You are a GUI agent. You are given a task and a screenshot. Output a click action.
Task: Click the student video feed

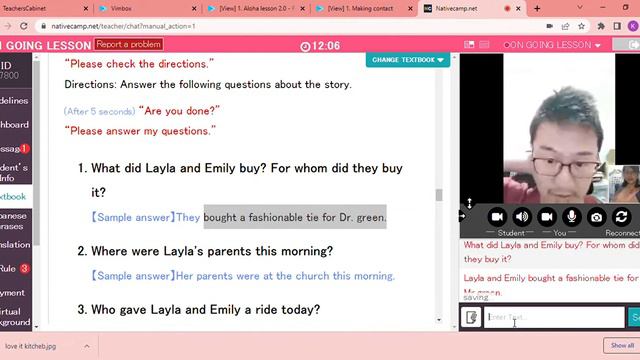pos(559,129)
